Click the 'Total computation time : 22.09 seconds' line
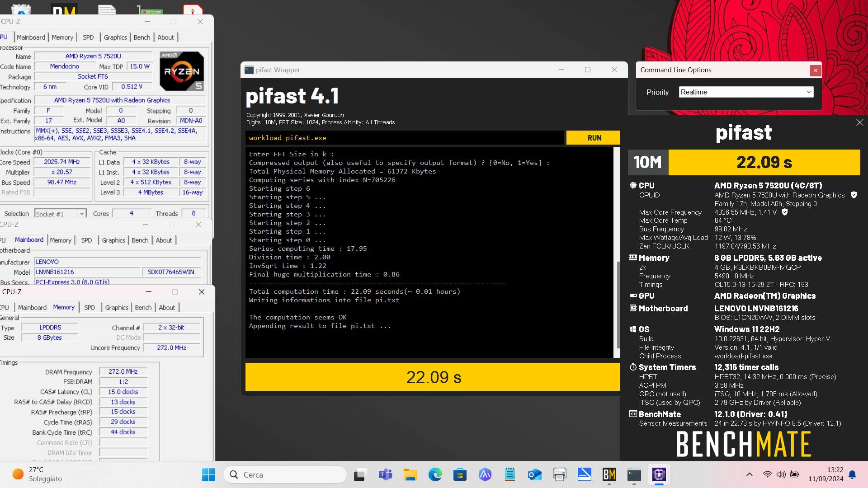Image resolution: width=868 pixels, height=488 pixels. point(354,291)
